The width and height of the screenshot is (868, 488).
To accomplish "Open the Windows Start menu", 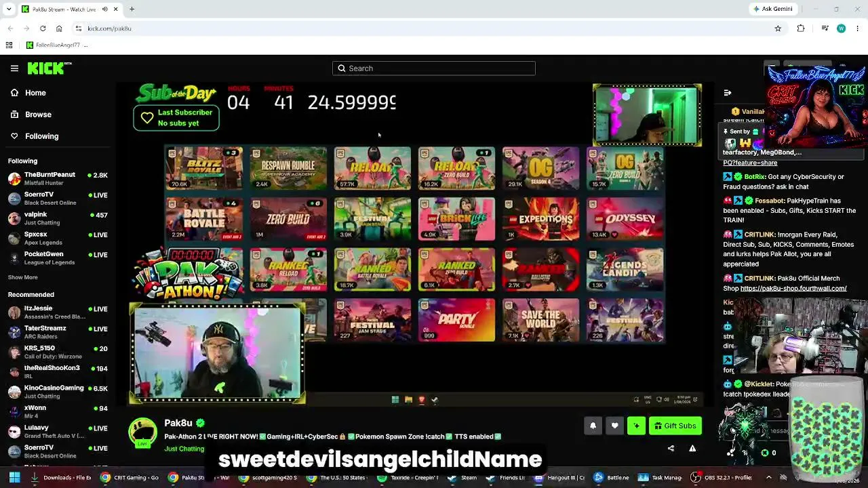I will click(14, 478).
